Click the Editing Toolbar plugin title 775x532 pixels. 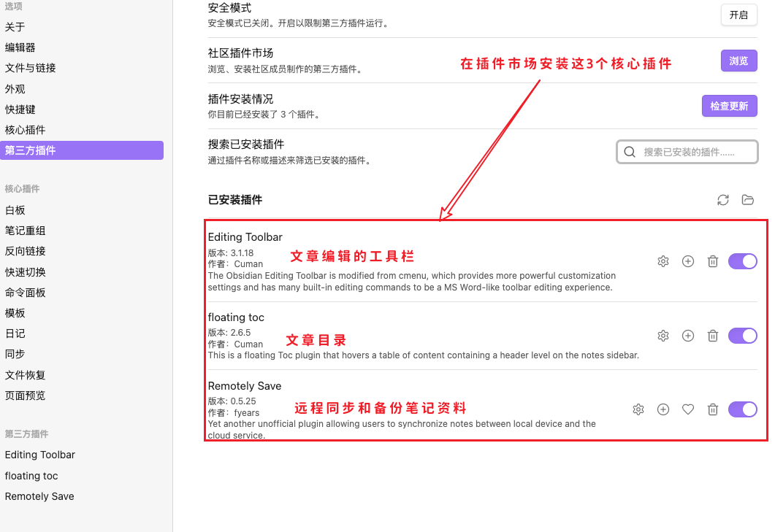tap(245, 237)
